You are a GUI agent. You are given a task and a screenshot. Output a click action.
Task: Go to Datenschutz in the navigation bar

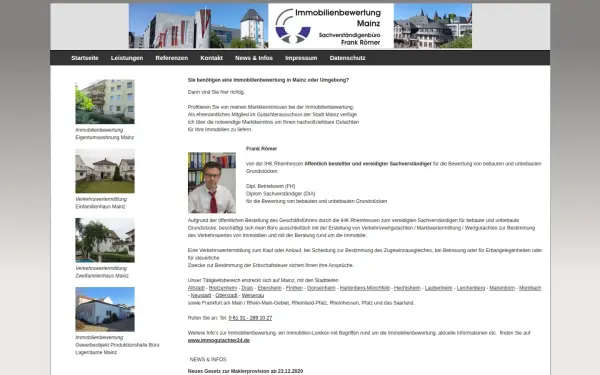pos(347,58)
